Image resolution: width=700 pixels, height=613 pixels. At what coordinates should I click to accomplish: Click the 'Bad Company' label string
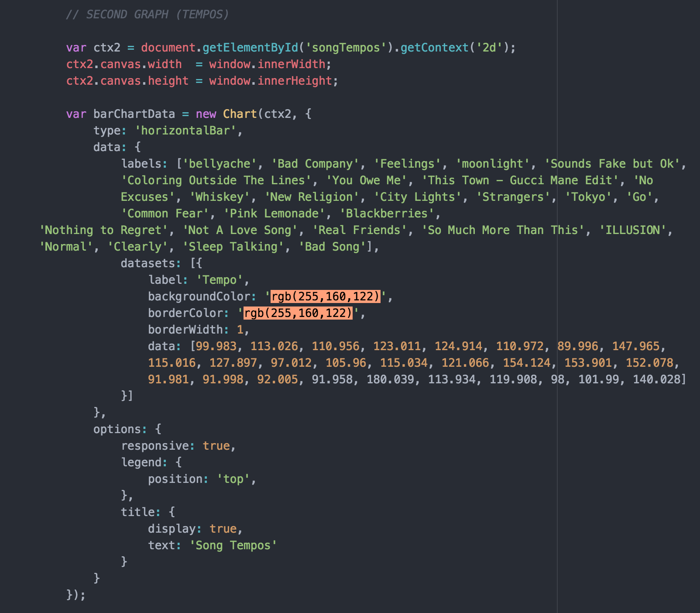(x=315, y=164)
